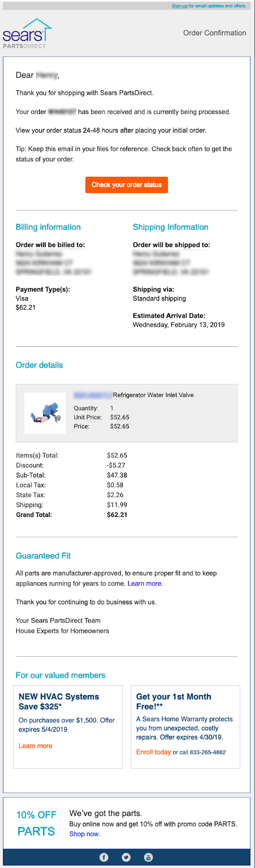Click the blurred part number link
Viewport: 255px width, 868px height.
click(93, 395)
